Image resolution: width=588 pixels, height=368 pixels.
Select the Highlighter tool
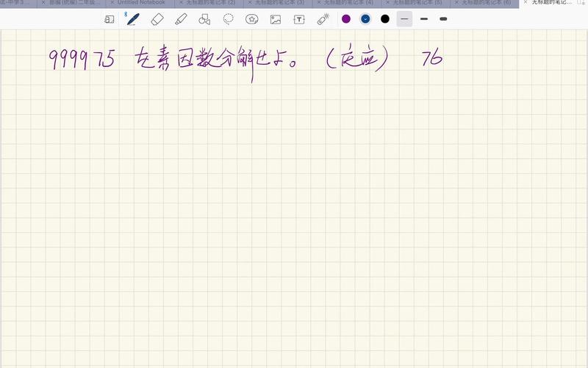[x=181, y=19]
